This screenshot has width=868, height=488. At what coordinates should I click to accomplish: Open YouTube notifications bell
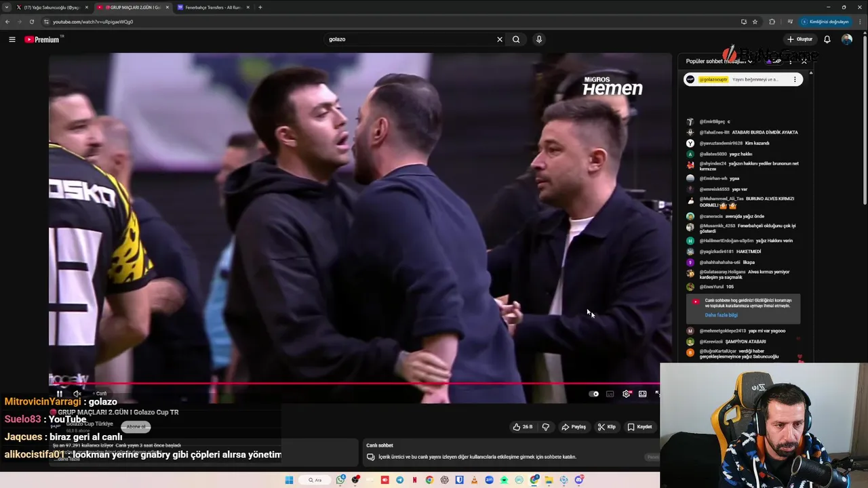click(827, 39)
